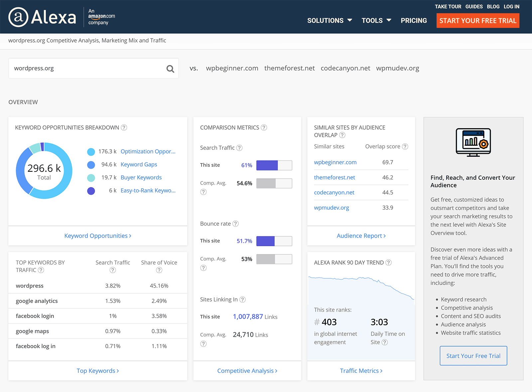Compare with themeforest.net in vs. list
Viewport: 532px width, 392px height.
289,68
